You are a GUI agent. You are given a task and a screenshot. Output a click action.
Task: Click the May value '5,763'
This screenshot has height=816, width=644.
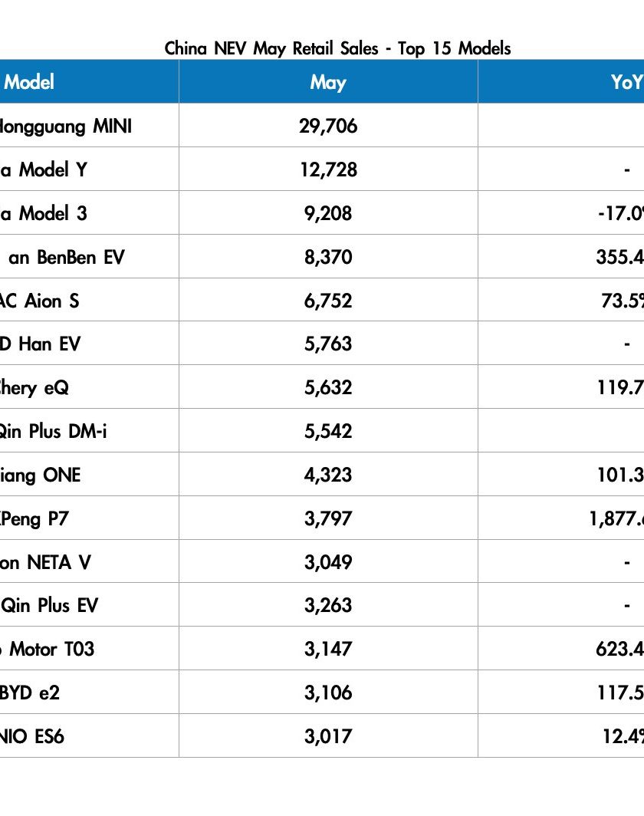328,344
